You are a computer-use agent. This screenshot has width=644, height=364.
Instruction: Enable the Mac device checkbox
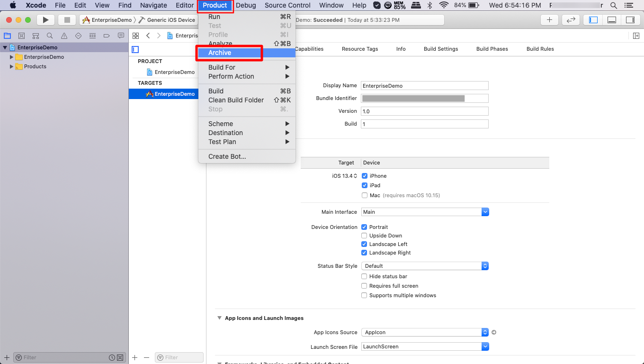(x=365, y=195)
